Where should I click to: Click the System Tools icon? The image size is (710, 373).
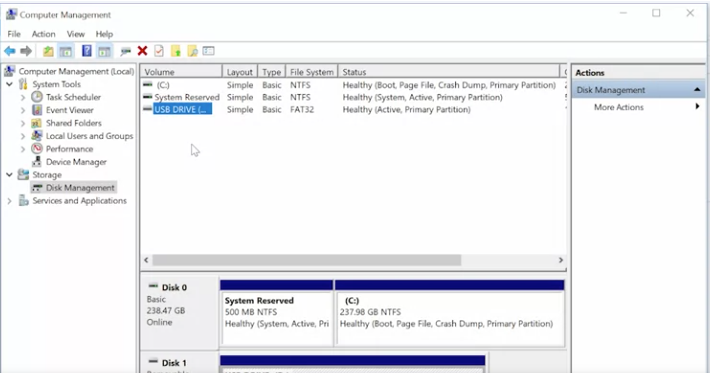(x=23, y=84)
